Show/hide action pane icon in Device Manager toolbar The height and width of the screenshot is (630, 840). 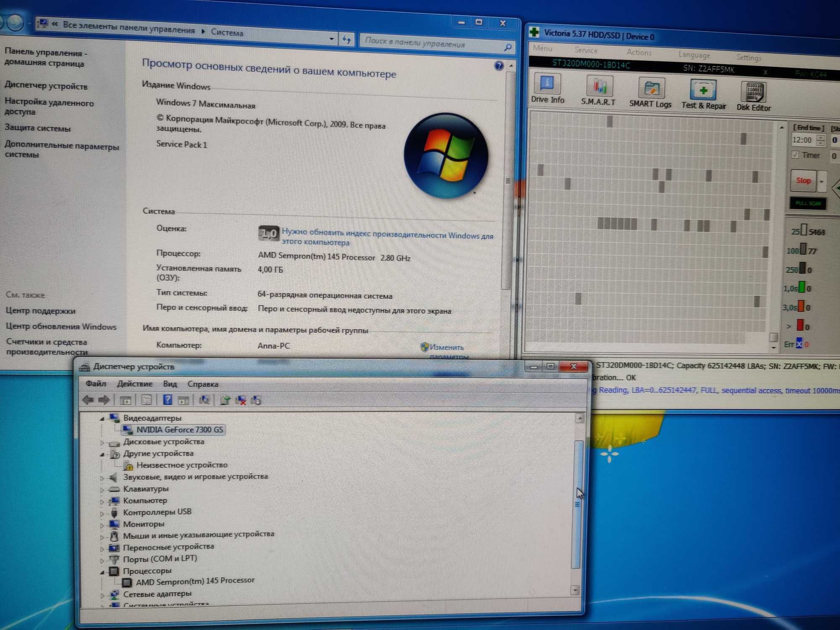point(183,400)
